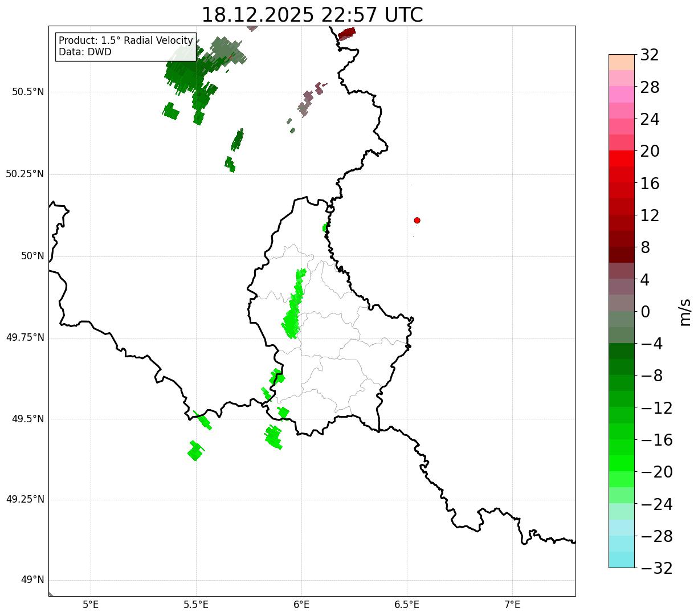Click the colorbar tick label −32
This screenshot has width=698, height=616.
pos(656,568)
